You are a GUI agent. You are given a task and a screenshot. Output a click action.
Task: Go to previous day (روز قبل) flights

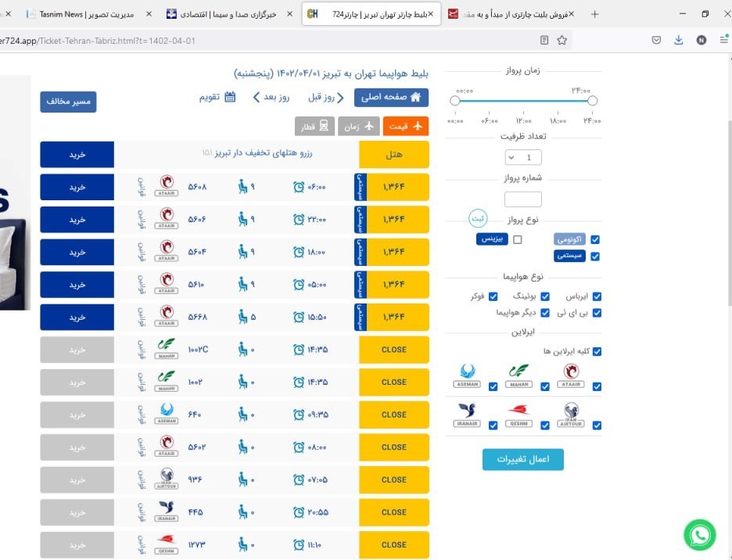click(x=325, y=98)
